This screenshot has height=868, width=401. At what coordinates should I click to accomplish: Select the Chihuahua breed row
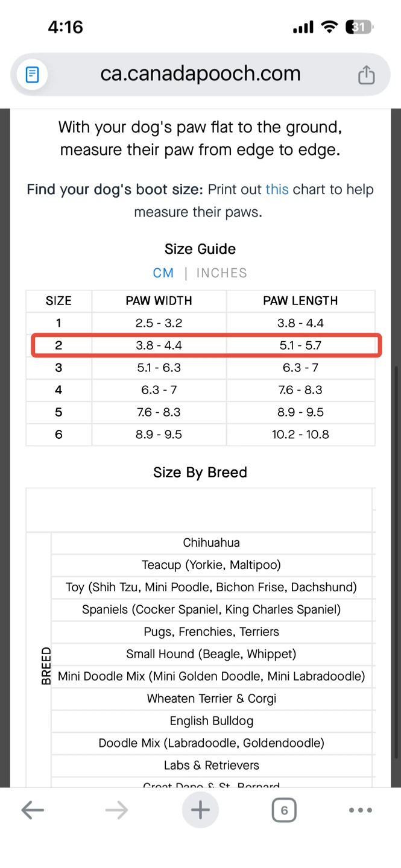click(x=211, y=543)
